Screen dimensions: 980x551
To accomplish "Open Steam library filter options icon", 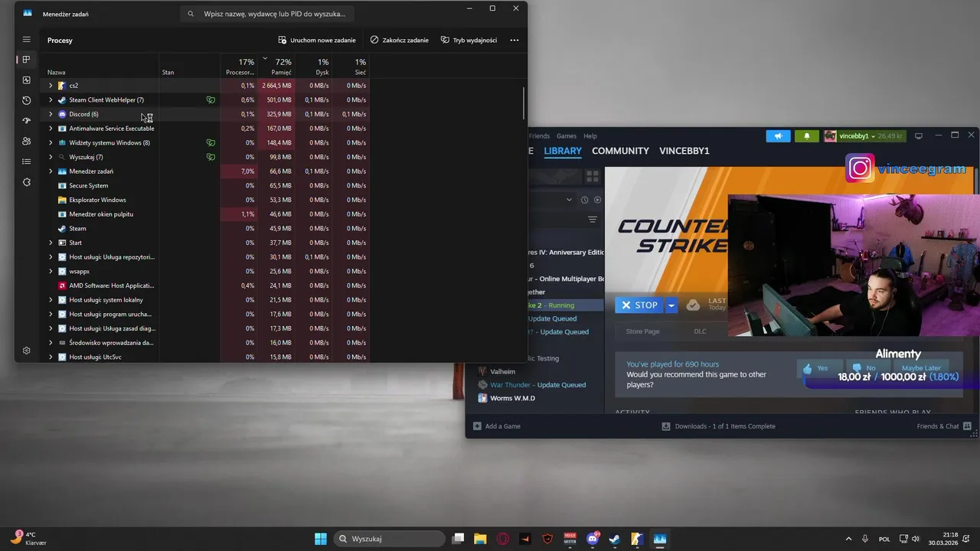I will click(x=592, y=220).
